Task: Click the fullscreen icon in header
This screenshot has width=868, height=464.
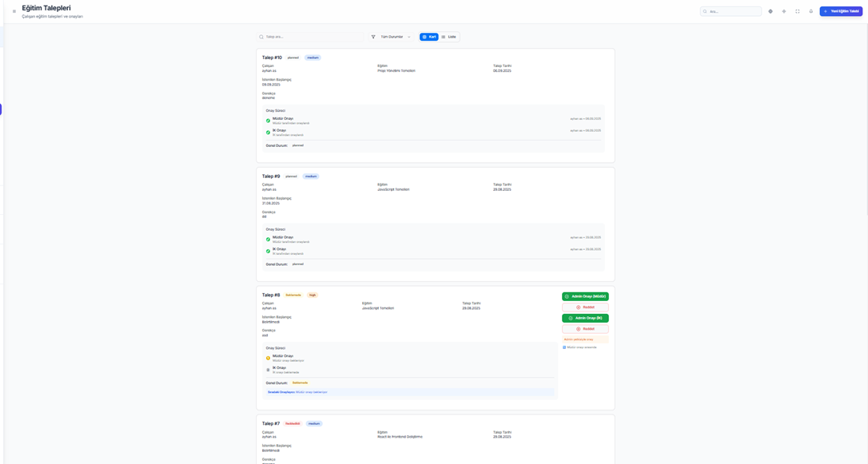Action: pyautogui.click(x=798, y=11)
